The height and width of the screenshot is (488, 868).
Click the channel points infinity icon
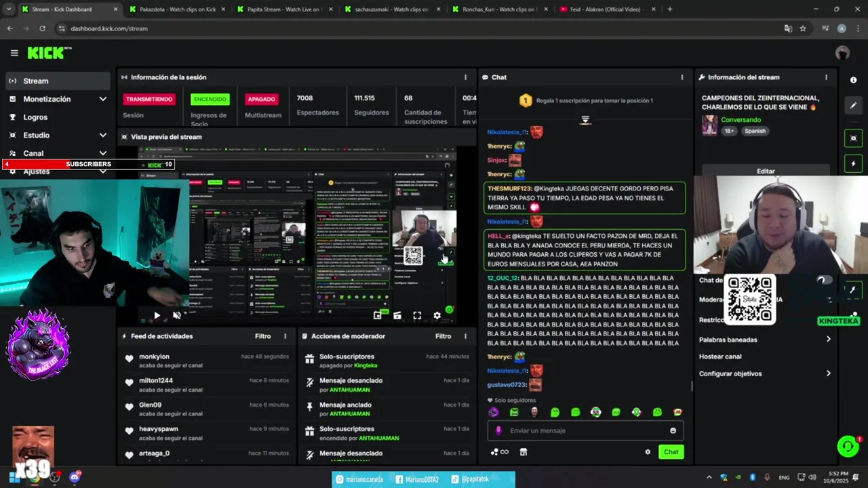coord(504,452)
